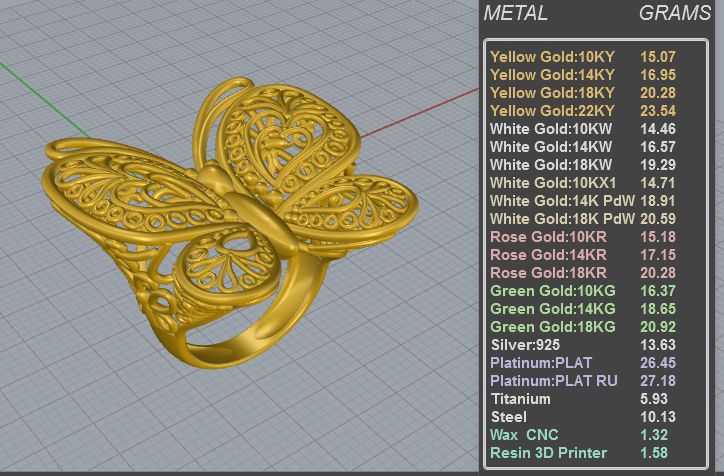The image size is (724, 476).
Task: Select the White Gold:18K PdW row label
Action: point(562,219)
